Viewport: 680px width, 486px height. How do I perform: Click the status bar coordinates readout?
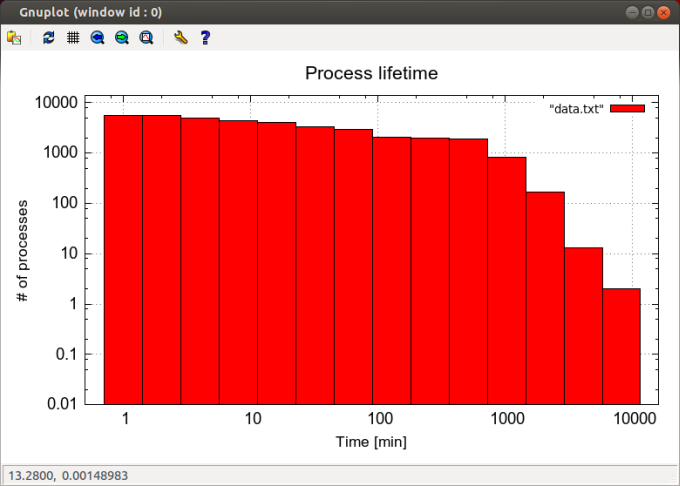(x=67, y=475)
